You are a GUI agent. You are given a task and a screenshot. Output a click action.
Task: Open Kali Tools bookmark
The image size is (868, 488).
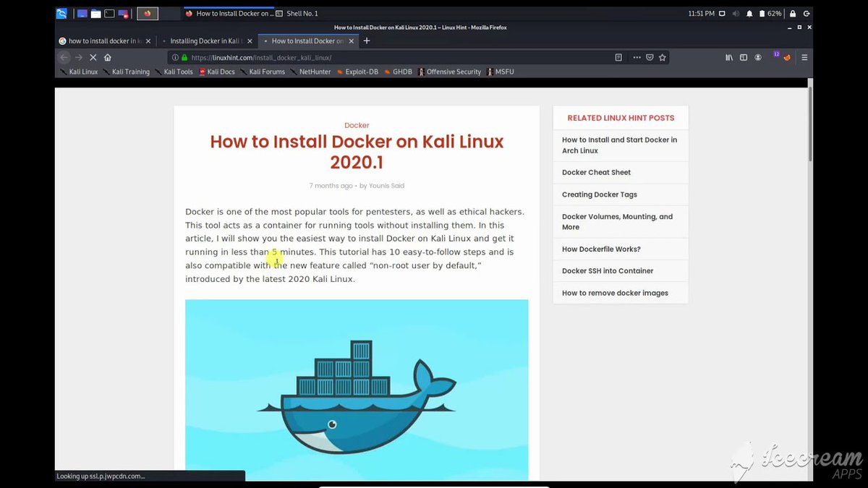click(174, 72)
